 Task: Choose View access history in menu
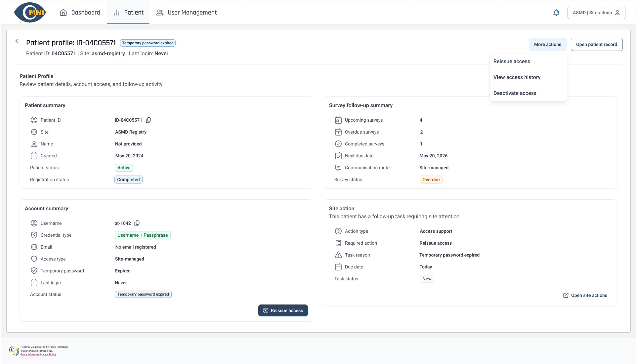pos(529,77)
